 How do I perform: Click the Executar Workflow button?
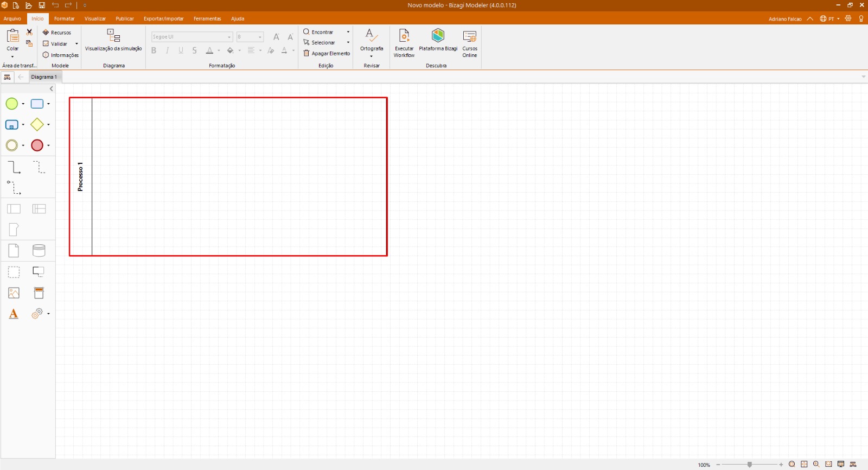pos(404,43)
